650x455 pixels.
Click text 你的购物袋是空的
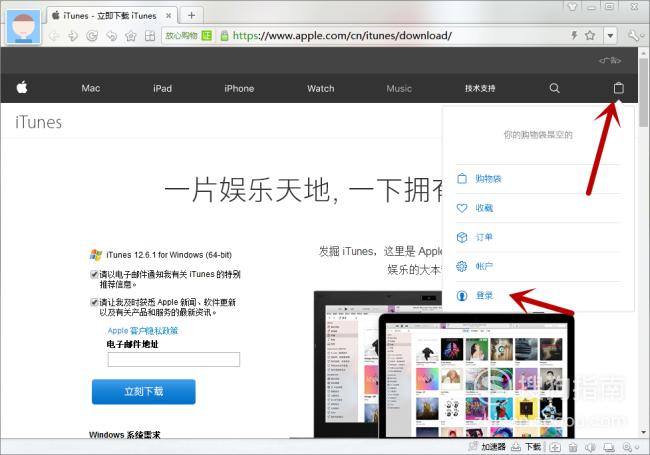(538, 135)
